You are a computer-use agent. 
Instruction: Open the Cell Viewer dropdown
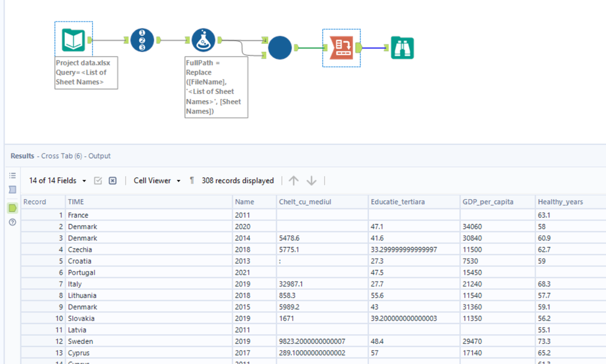click(157, 181)
